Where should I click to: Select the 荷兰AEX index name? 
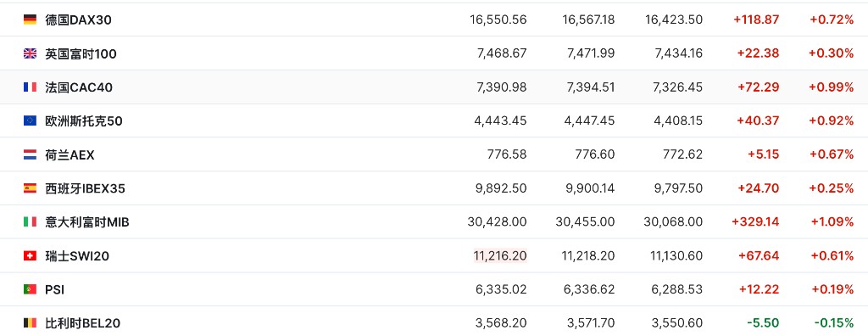click(x=70, y=154)
